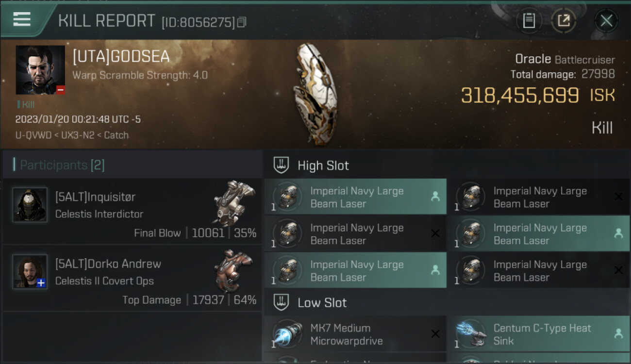Open Dorko Andrew's character portrait
This screenshot has width=631, height=364.
point(30,272)
